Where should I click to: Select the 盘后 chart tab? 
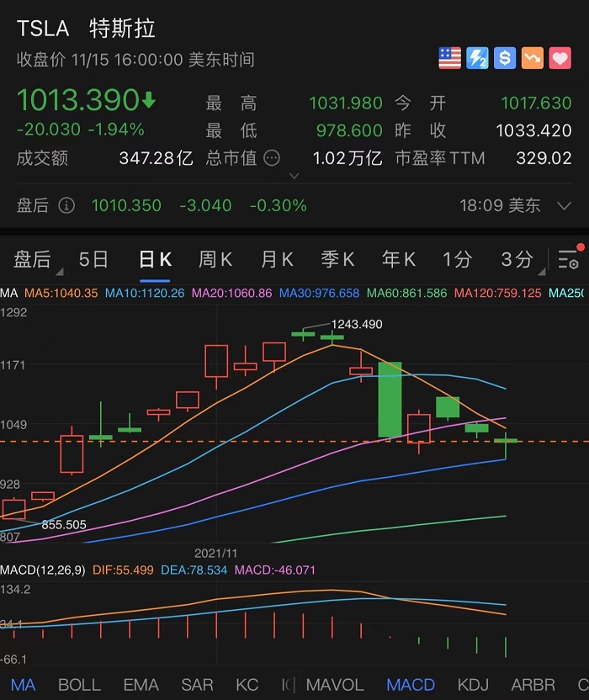point(32,259)
